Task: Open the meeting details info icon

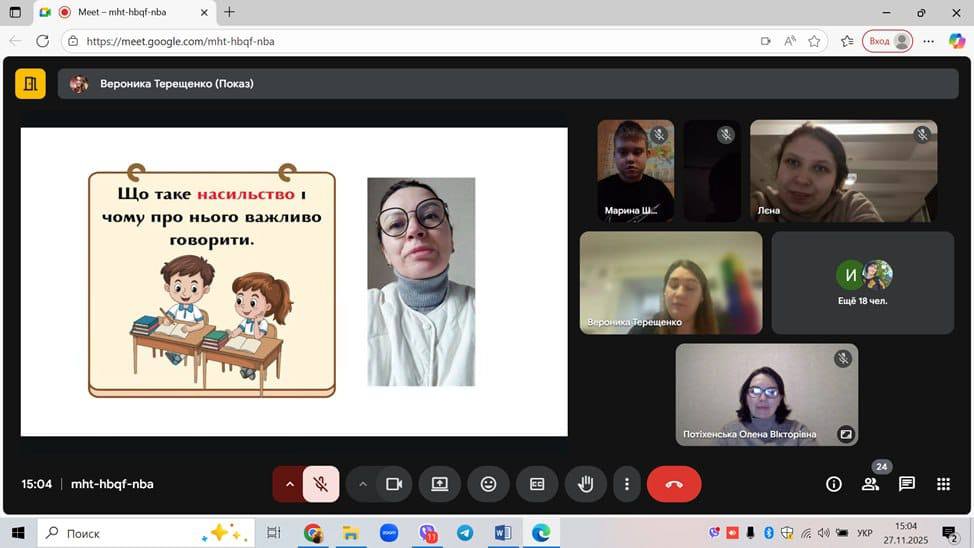Action: 833,484
